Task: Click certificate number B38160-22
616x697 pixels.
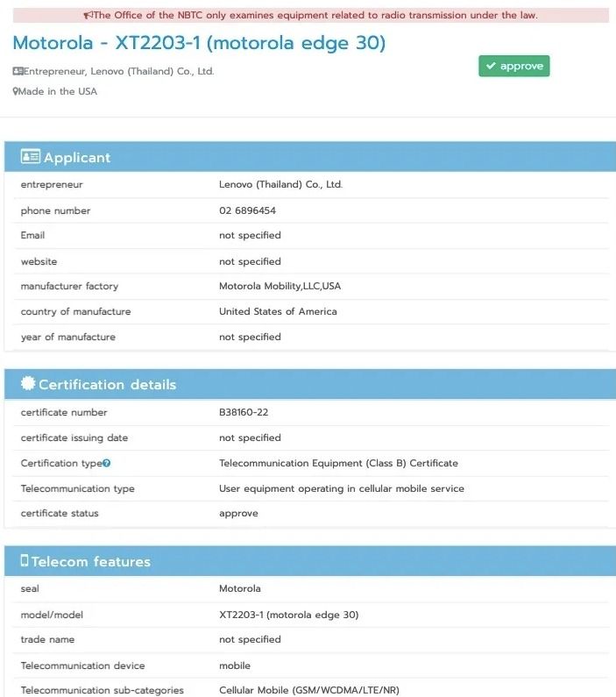Action: pyautogui.click(x=244, y=413)
